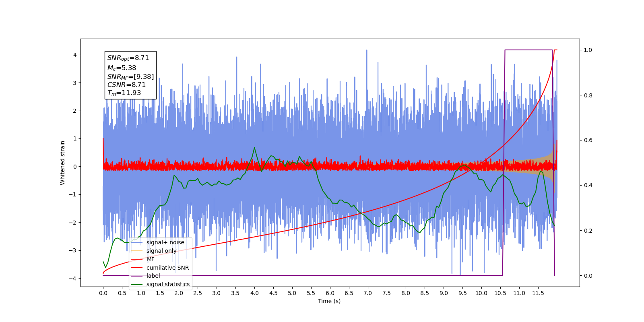644x322 pixels.
Task: Click the 4.5 tick on time axis
Action: [x=273, y=293]
